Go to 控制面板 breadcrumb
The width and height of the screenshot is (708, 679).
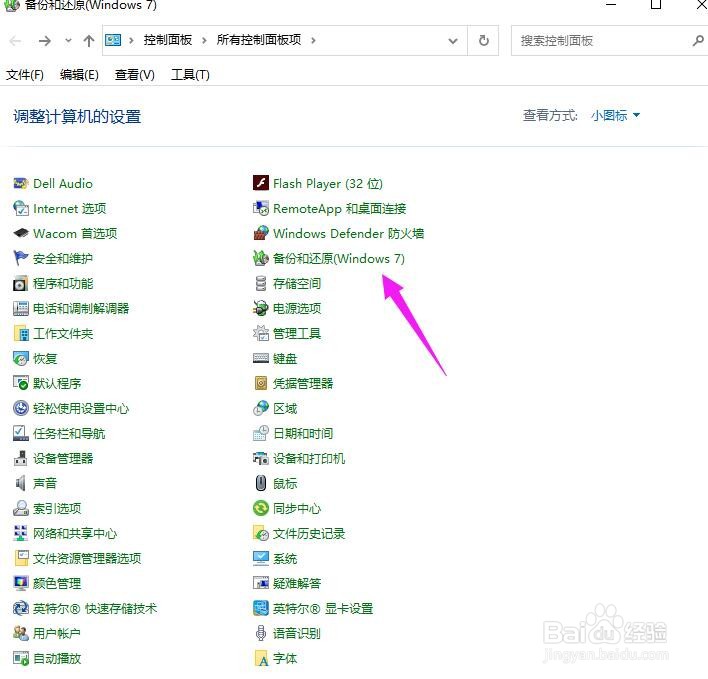[168, 40]
